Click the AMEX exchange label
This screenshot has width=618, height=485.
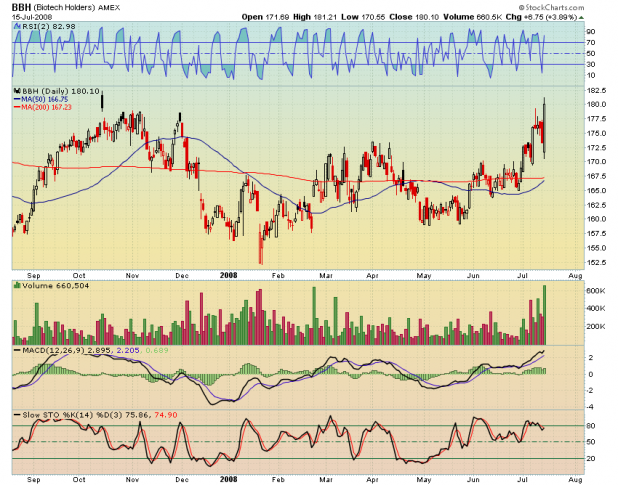109,8
